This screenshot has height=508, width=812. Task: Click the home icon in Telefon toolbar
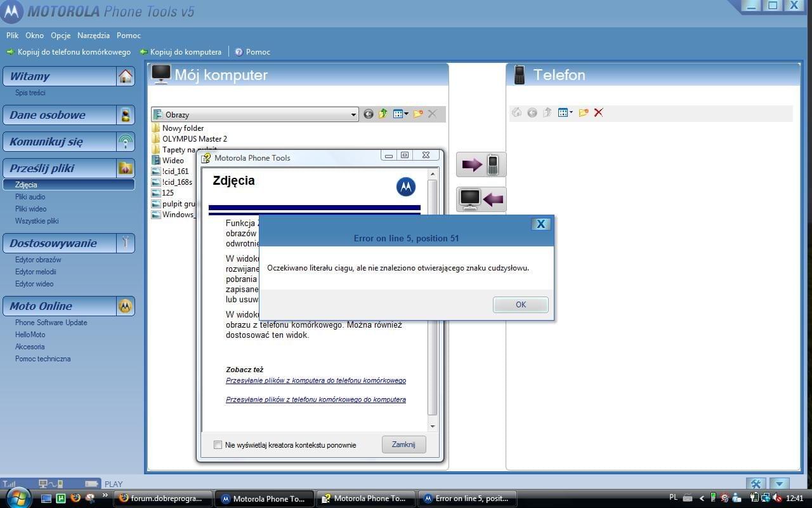click(x=517, y=113)
